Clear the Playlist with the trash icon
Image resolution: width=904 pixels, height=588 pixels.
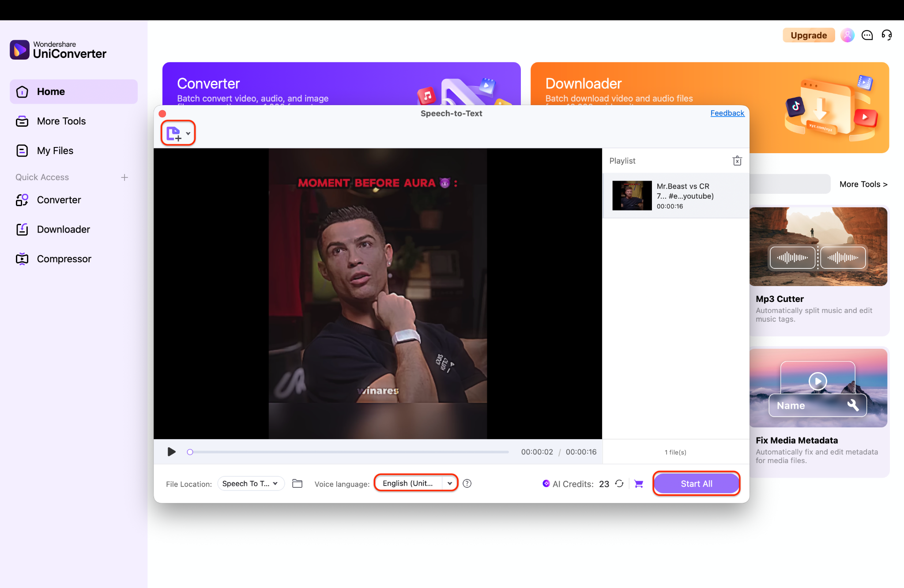(737, 161)
